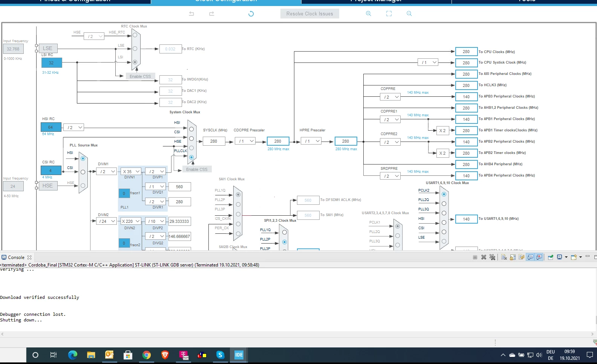Select HSI in the PLL Source Mux
Image resolution: width=597 pixels, height=364 pixels.
(x=83, y=158)
